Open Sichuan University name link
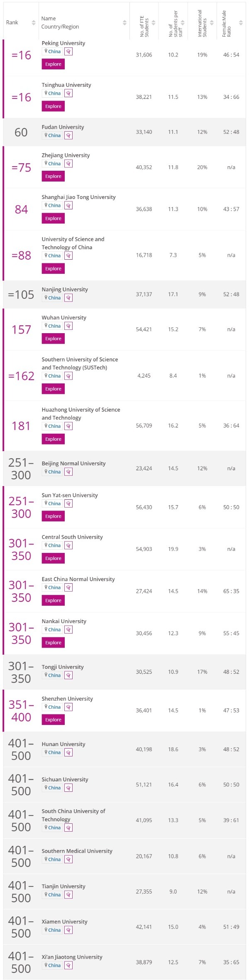The width and height of the screenshot is (249, 980). click(x=65, y=780)
